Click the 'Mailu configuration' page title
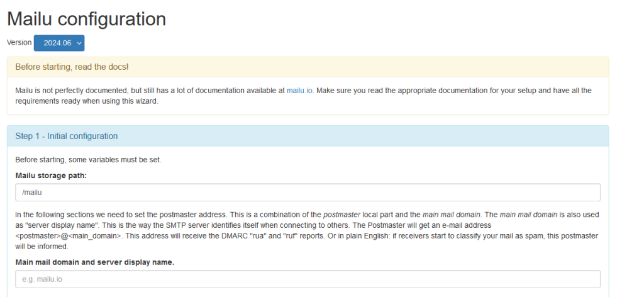Image resolution: width=644 pixels, height=297 pixels. [x=87, y=19]
